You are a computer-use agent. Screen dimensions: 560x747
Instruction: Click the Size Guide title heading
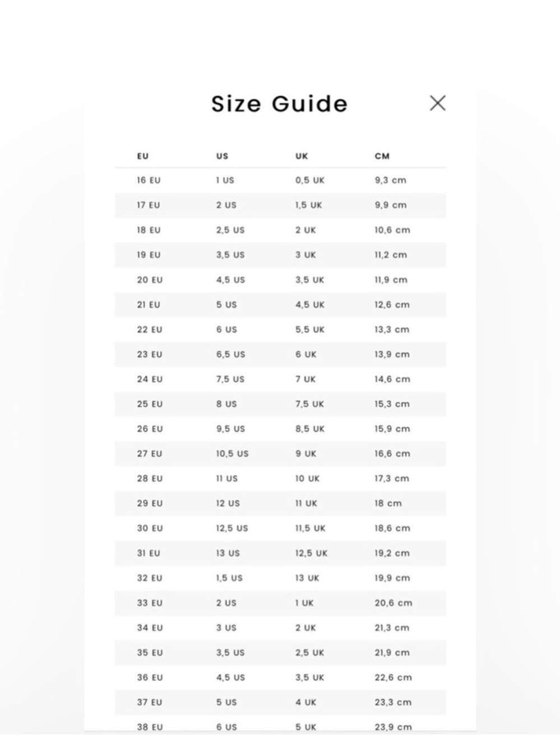pyautogui.click(x=279, y=104)
